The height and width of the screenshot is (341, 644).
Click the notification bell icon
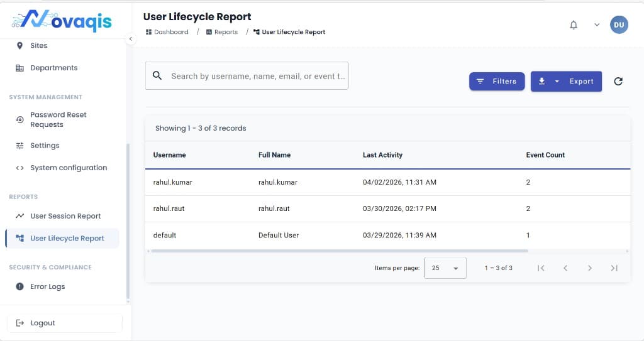pos(573,25)
